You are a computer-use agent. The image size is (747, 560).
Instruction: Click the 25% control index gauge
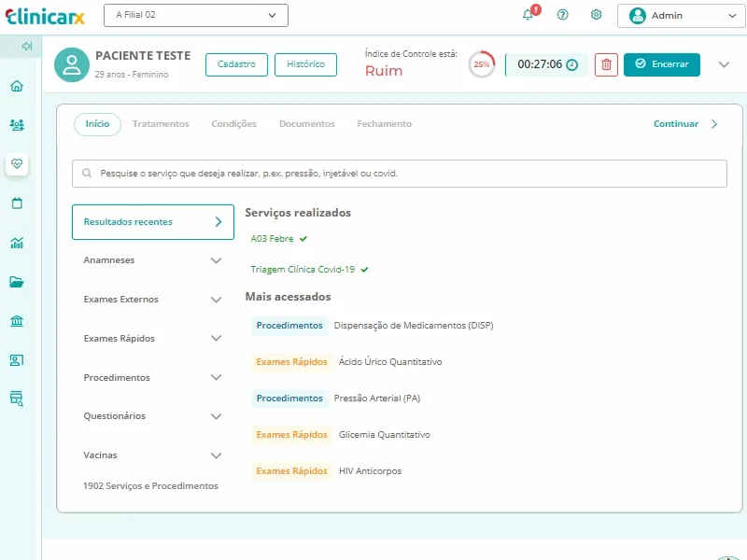(x=482, y=64)
